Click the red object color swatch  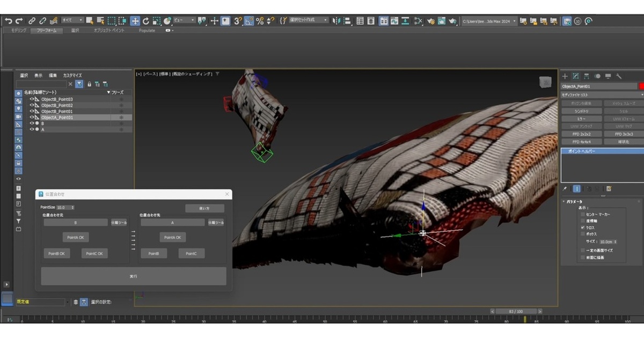click(641, 86)
